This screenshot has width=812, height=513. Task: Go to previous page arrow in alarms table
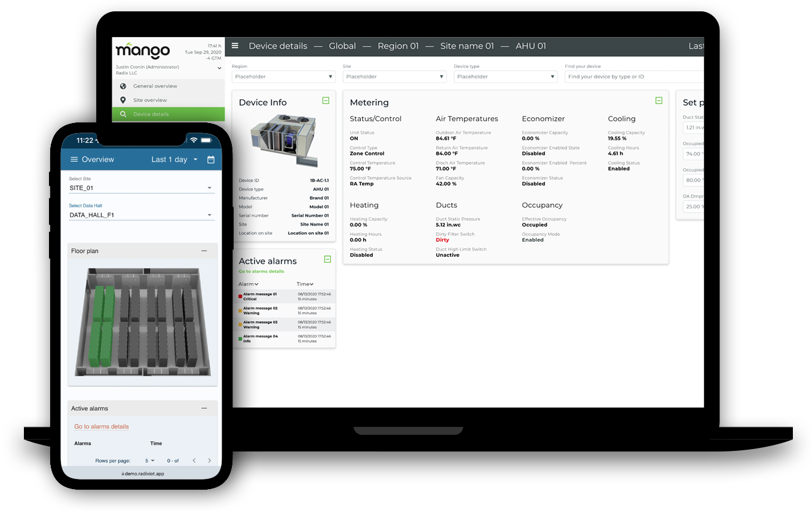pos(194,460)
